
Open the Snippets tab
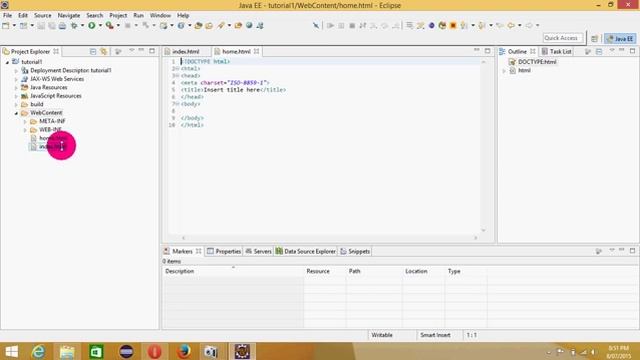(x=355, y=251)
